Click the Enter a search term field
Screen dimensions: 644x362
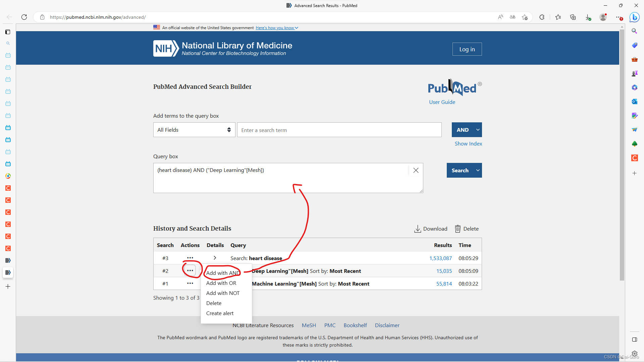point(339,130)
